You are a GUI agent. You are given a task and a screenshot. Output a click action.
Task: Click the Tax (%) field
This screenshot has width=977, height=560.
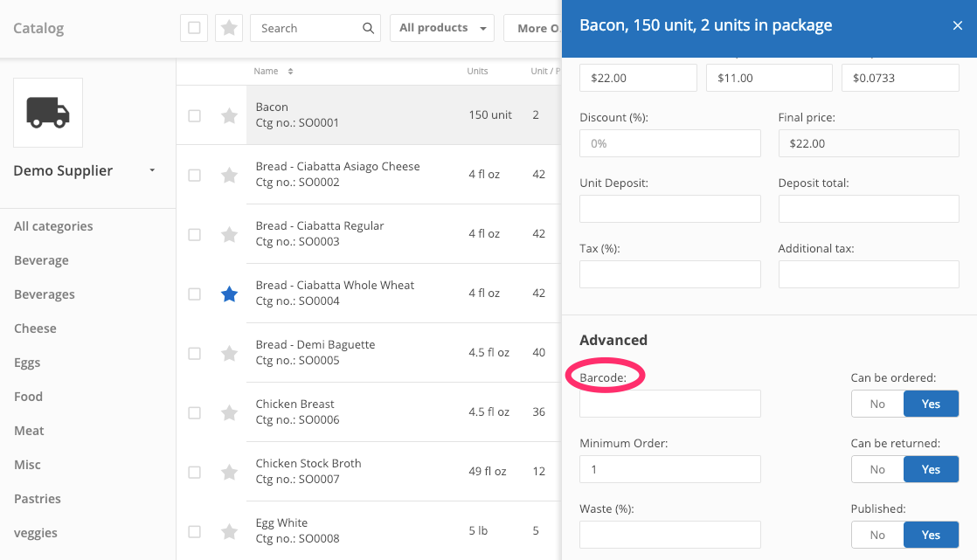[669, 274]
